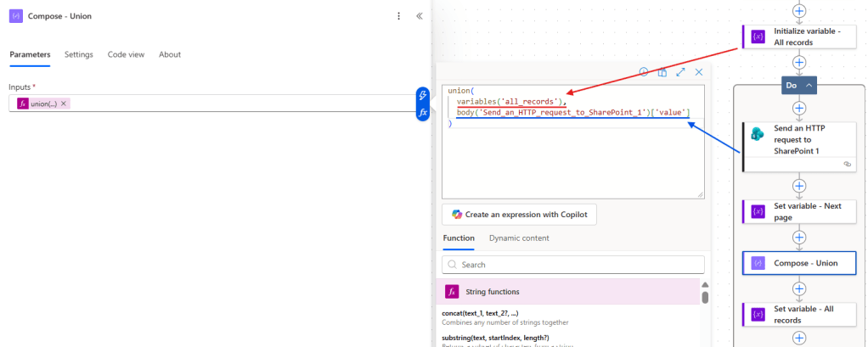Click the Set variable - All records icon
868x347 pixels.
(758, 315)
